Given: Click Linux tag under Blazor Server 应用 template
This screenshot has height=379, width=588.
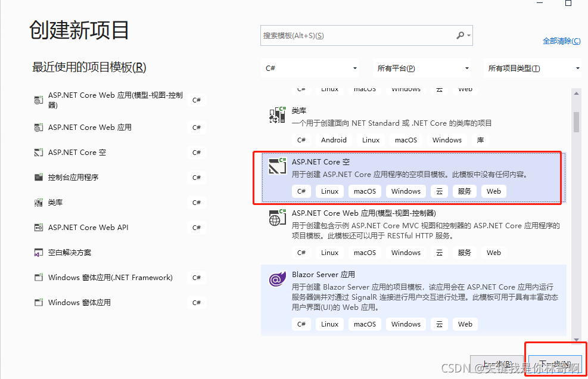Looking at the screenshot, I should click(x=329, y=324).
